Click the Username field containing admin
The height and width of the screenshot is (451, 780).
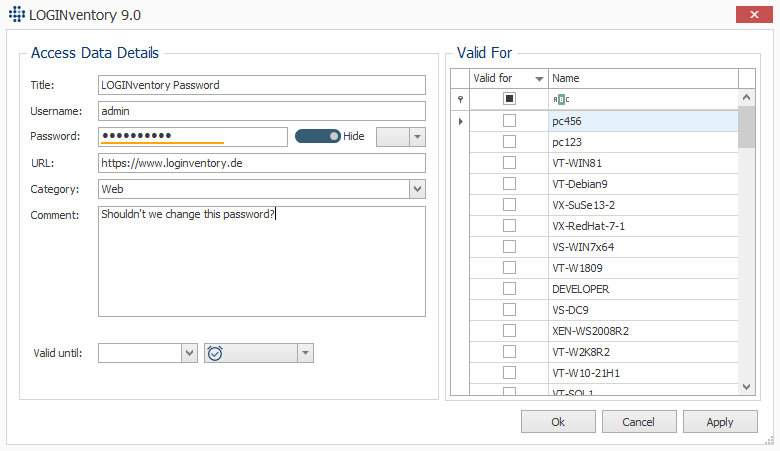coord(262,111)
